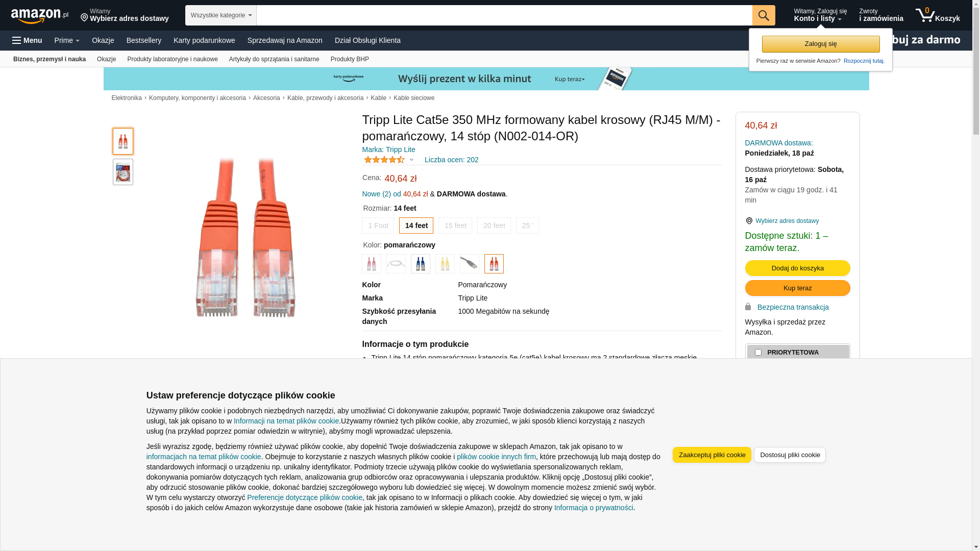The height and width of the screenshot is (551, 980).
Task: Choose the blue cable color swatch
Action: tap(420, 264)
